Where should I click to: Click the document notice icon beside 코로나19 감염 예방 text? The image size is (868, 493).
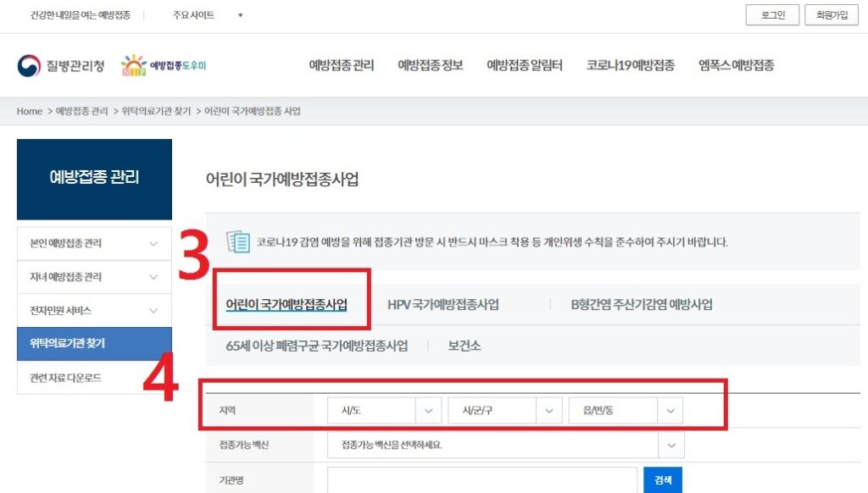(238, 241)
